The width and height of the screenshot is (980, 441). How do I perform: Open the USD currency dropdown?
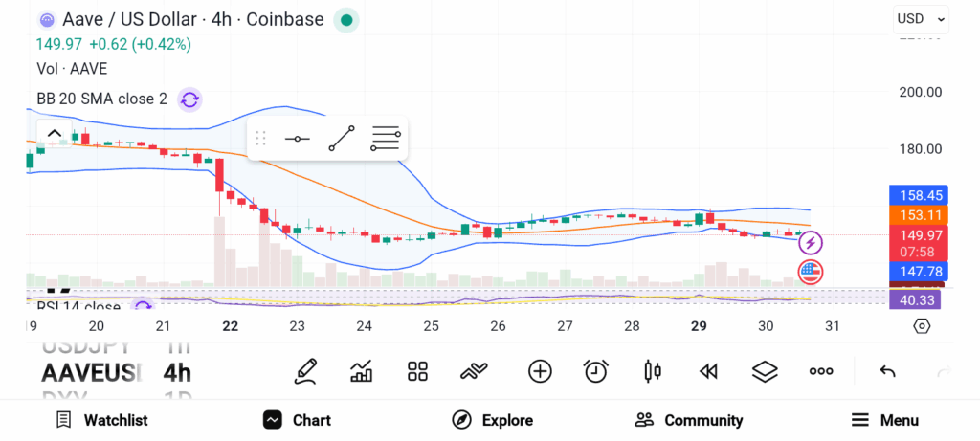coord(922,19)
